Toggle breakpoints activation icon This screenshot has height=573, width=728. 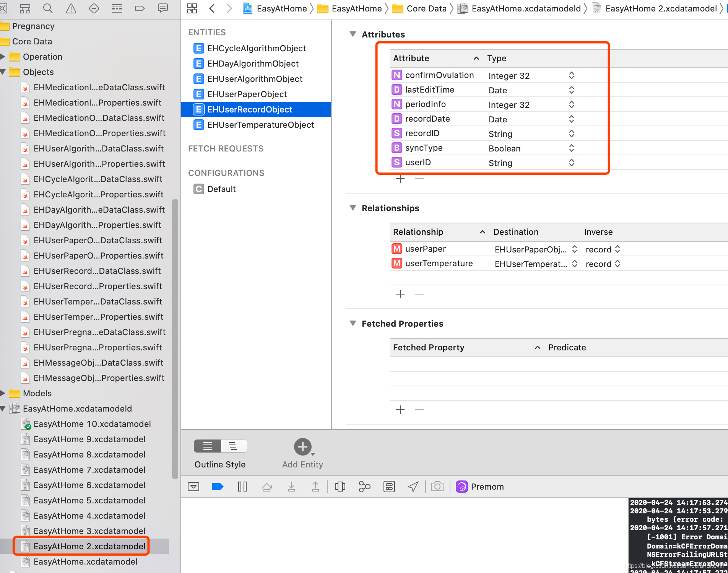pos(218,487)
